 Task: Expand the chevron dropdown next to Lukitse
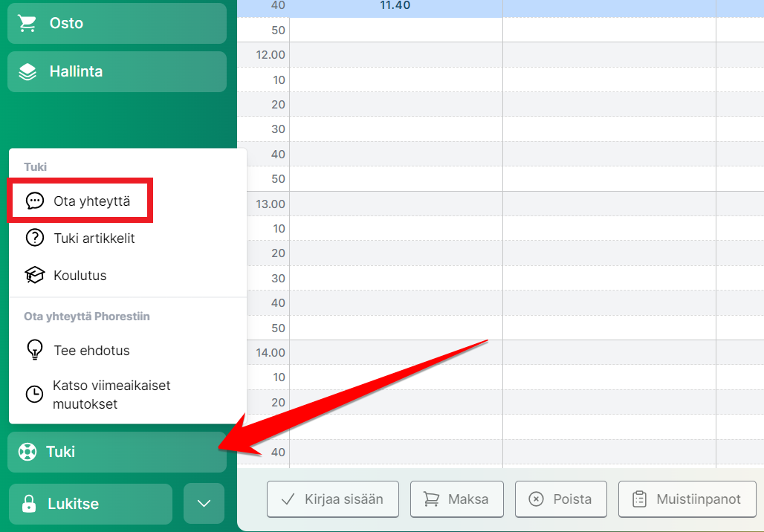tap(204, 503)
